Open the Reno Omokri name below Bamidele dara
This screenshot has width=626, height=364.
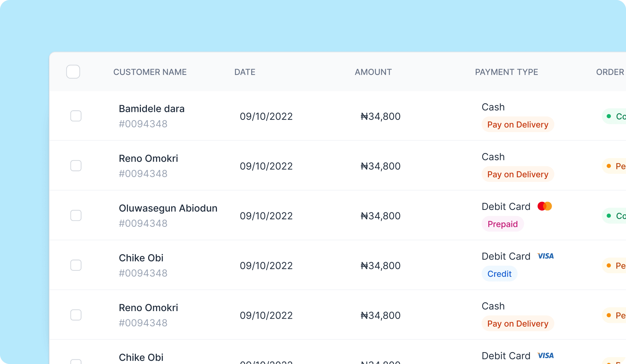[148, 158]
